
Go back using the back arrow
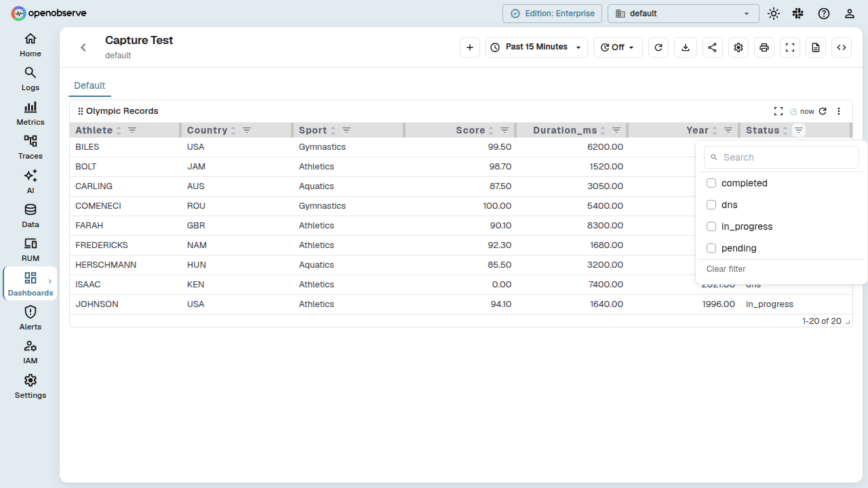pyautogui.click(x=83, y=47)
